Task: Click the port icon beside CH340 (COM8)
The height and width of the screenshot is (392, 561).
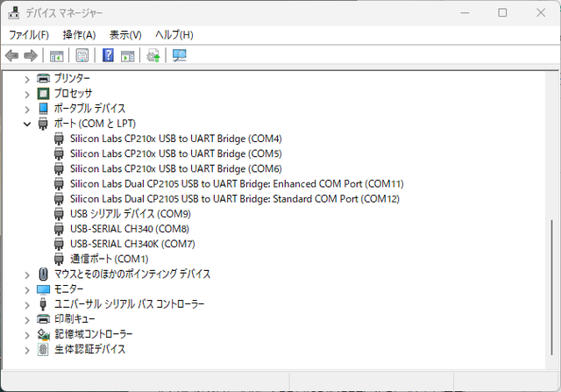Action: pyautogui.click(x=59, y=229)
